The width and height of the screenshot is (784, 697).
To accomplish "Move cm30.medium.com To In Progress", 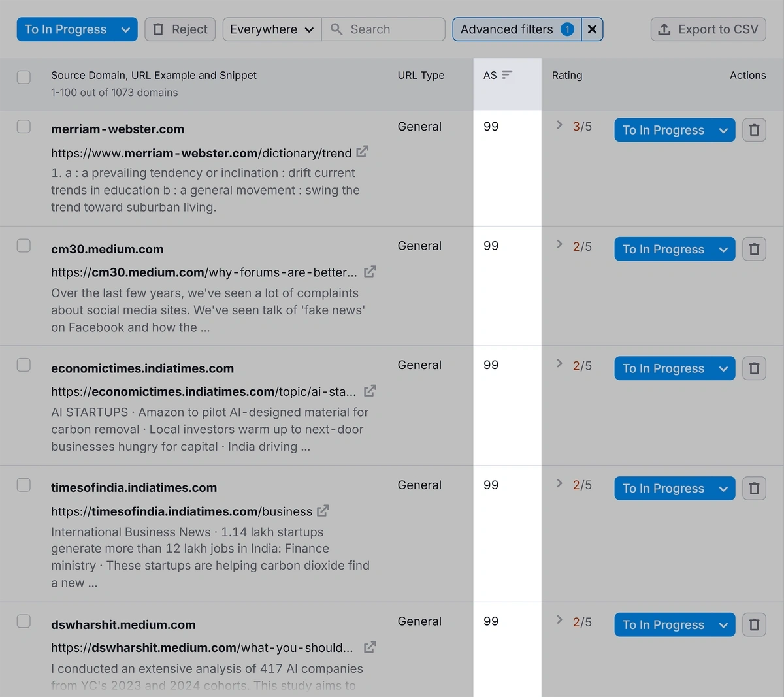I will click(x=663, y=250).
